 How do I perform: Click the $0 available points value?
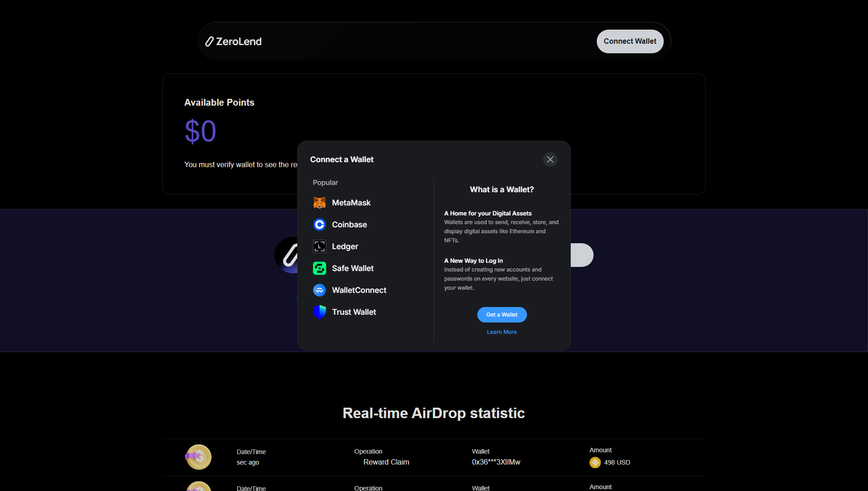point(200,131)
